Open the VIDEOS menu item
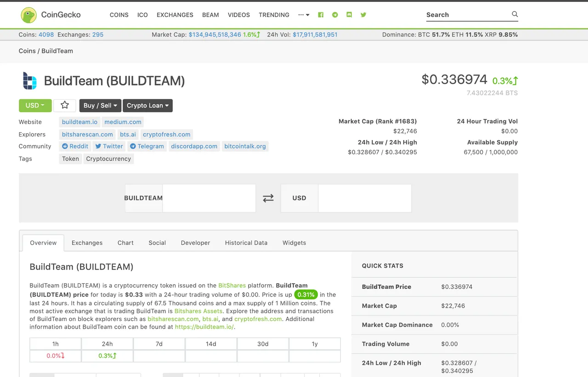 coord(239,15)
